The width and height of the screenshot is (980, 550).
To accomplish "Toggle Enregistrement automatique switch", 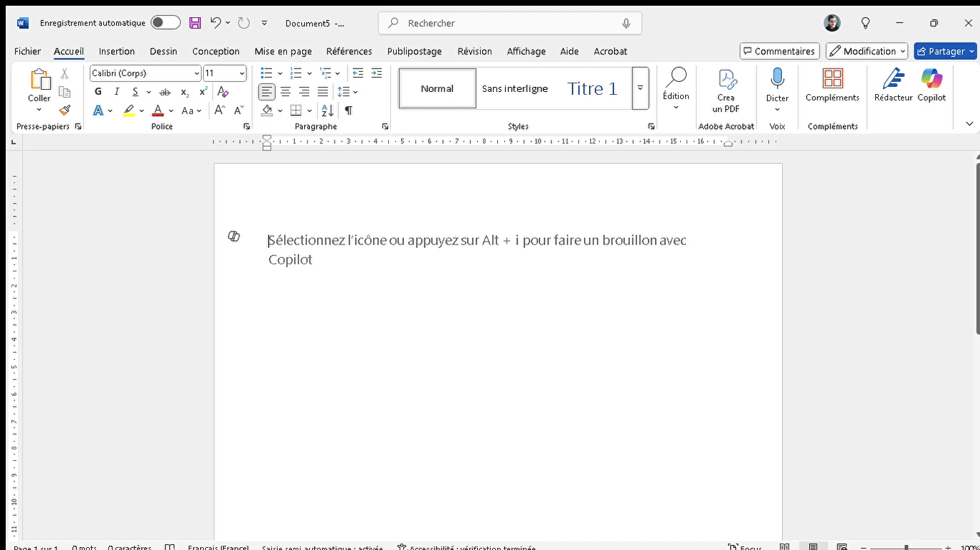I will coord(165,23).
